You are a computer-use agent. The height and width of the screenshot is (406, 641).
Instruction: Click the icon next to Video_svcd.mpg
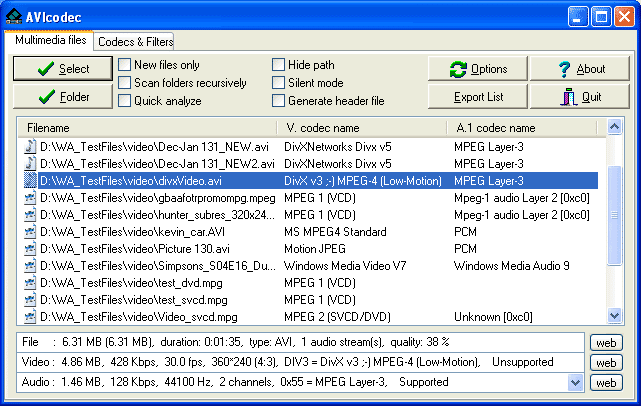coord(30,317)
